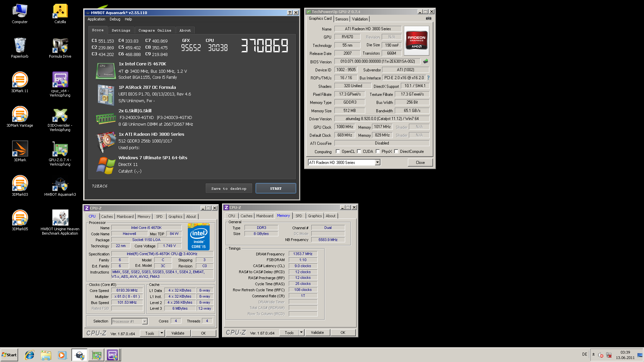Screen dimensions: 644x362
Task: Enable the DirectCompute checkbox in GPU-Z
Action: 396,152
